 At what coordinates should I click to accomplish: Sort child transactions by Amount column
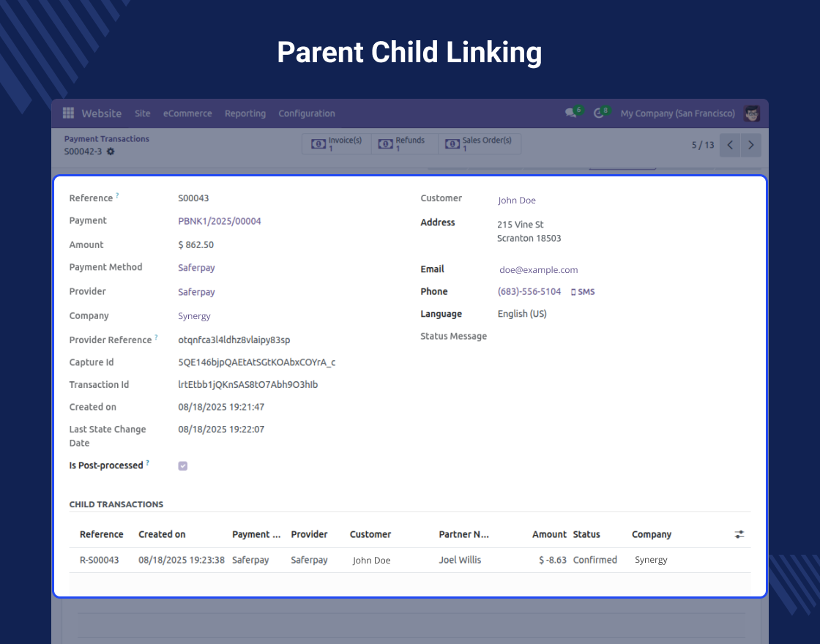549,534
